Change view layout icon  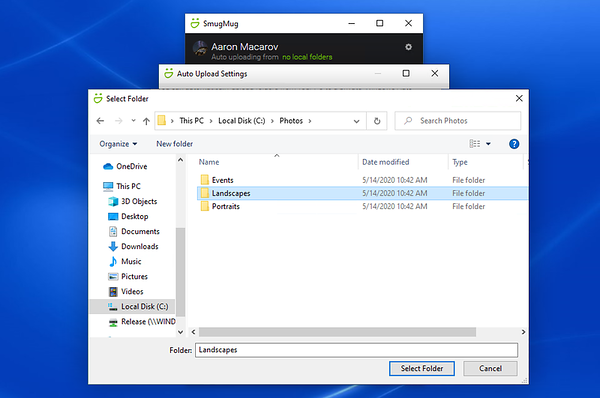click(x=474, y=144)
